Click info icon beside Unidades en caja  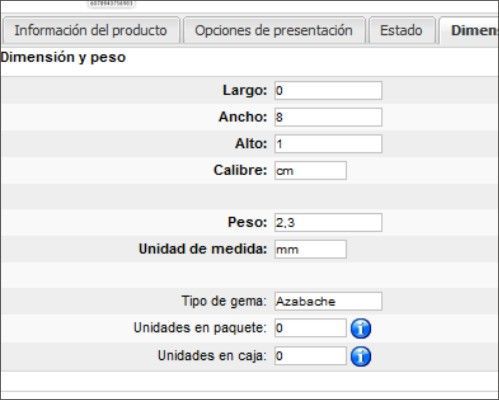point(361,356)
